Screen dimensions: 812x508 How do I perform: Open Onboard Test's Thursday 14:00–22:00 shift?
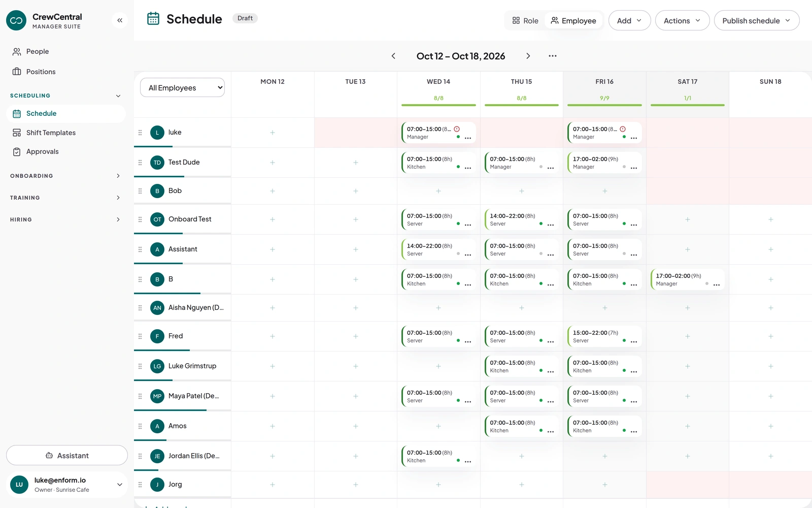pyautogui.click(x=522, y=219)
